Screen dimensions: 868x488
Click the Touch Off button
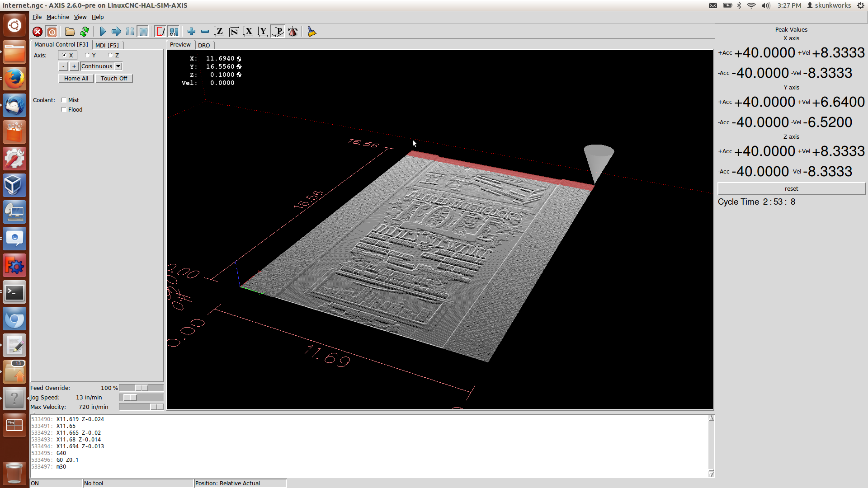tap(114, 78)
